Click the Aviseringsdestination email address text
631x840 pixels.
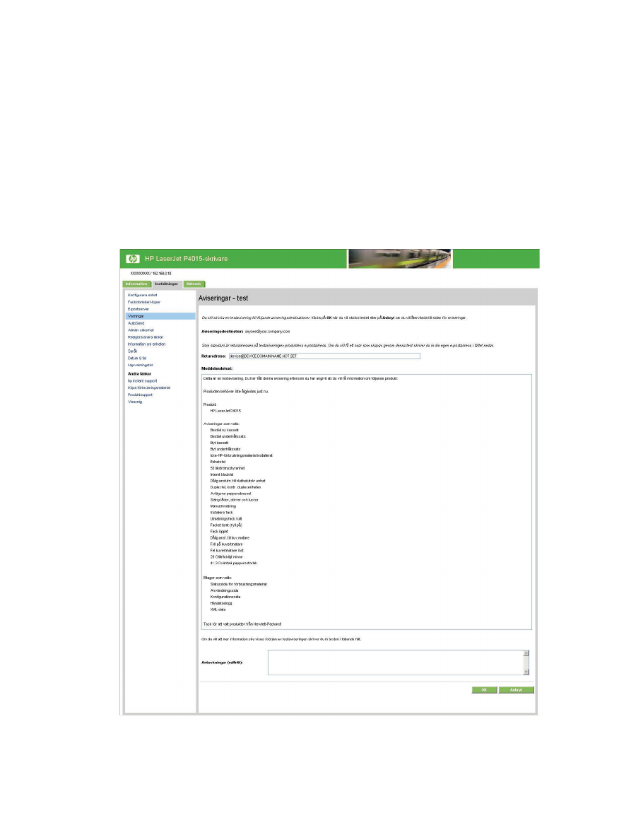[267, 332]
